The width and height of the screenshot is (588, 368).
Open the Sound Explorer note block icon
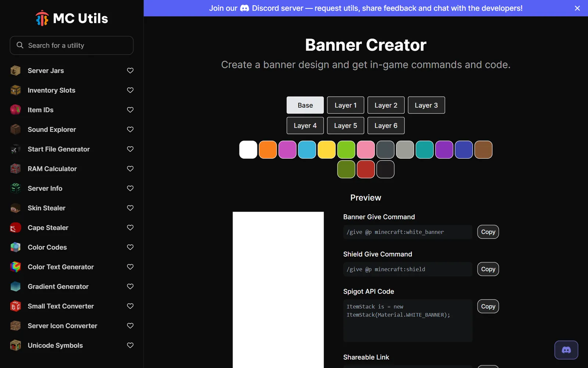[x=15, y=129]
